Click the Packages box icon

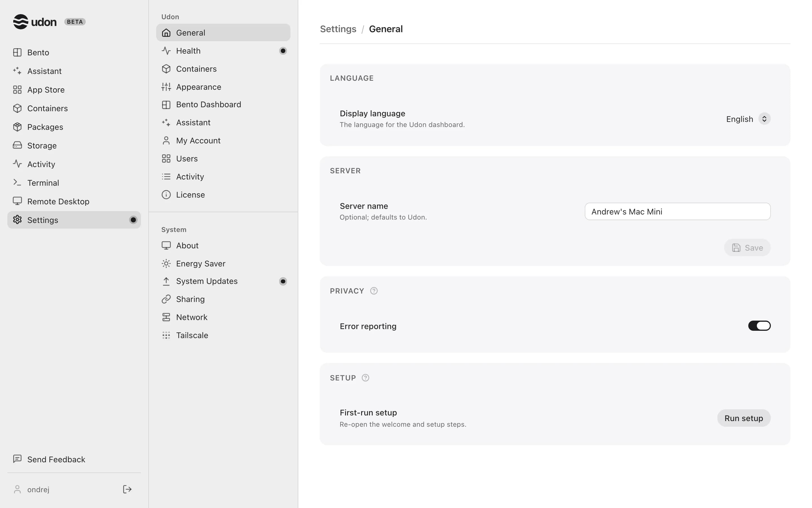point(17,127)
